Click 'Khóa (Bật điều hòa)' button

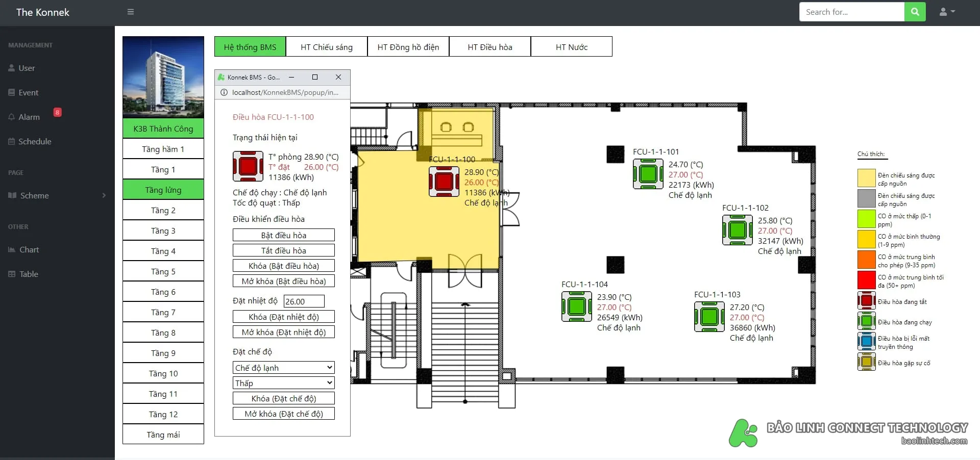click(284, 266)
